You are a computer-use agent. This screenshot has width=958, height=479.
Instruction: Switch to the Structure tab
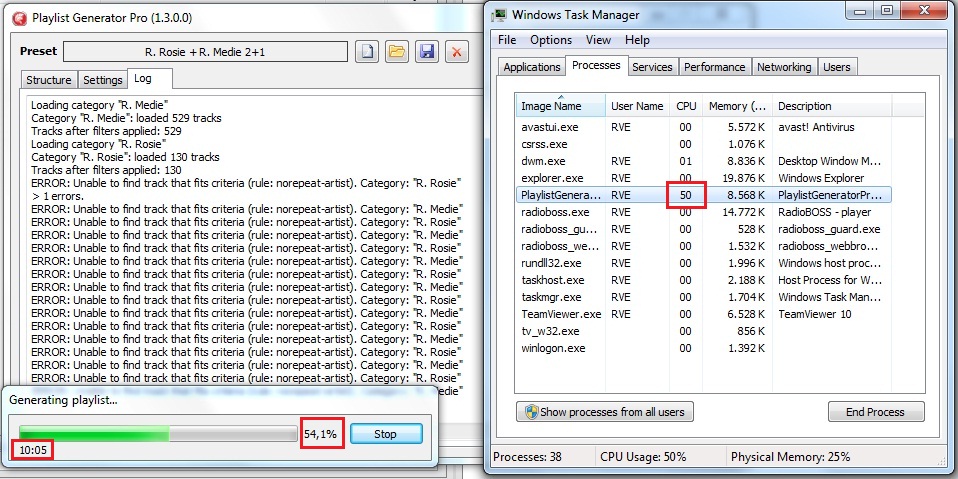(x=49, y=80)
